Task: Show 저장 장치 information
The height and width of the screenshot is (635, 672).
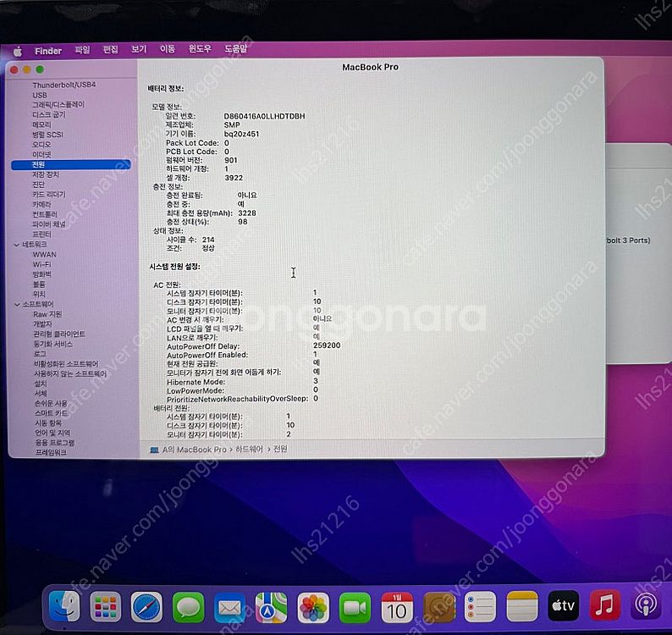Action: 46,174
